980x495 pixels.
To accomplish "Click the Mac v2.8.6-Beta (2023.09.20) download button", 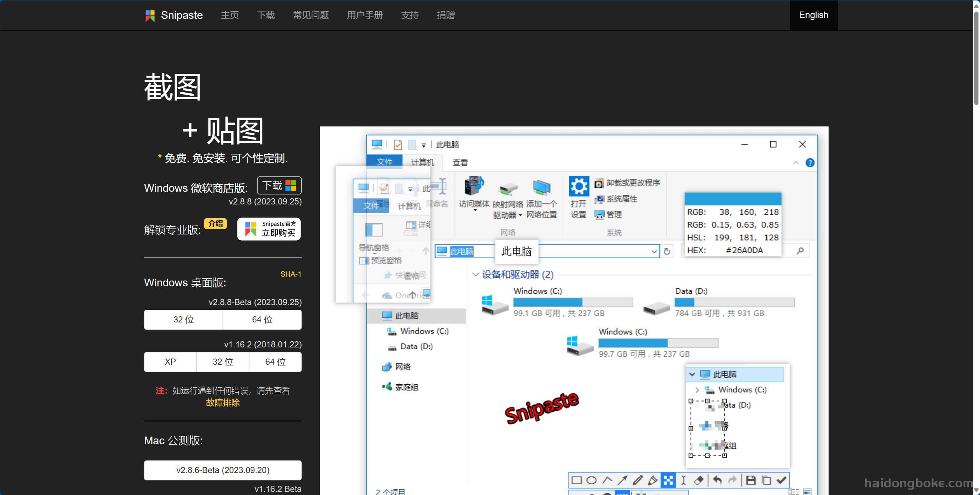I will 223,470.
